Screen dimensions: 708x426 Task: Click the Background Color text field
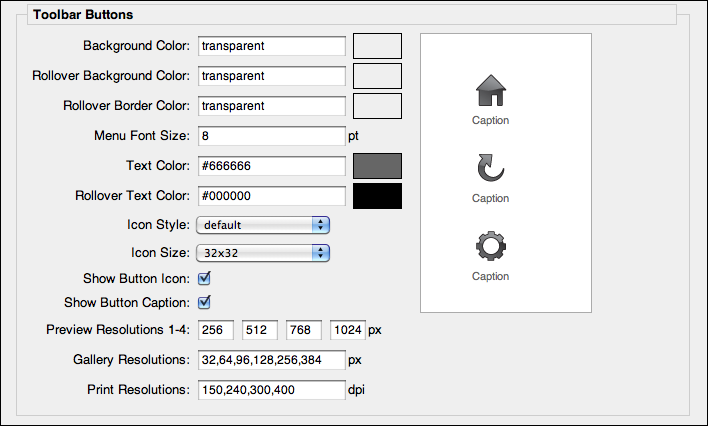[272, 46]
